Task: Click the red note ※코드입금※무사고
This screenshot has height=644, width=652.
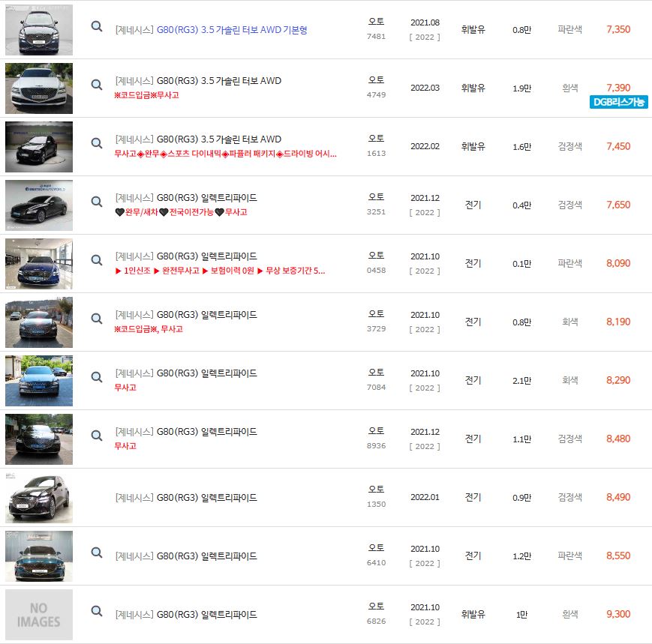Action: (146, 95)
